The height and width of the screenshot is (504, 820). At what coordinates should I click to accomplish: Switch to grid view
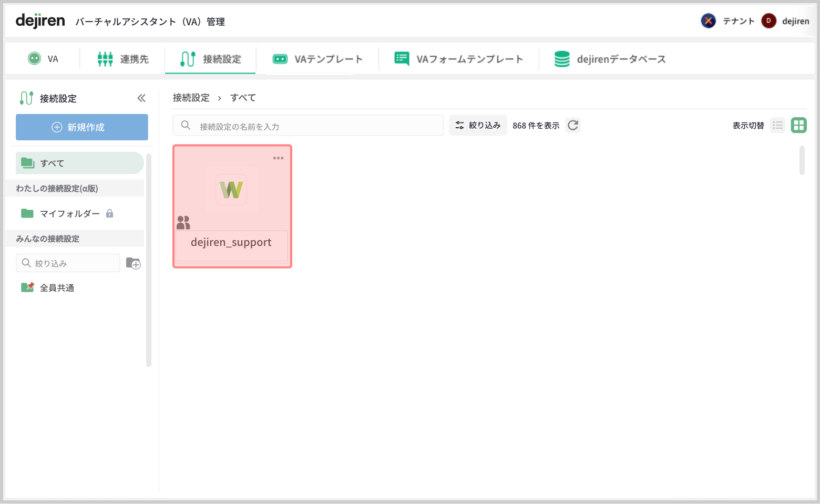click(799, 125)
